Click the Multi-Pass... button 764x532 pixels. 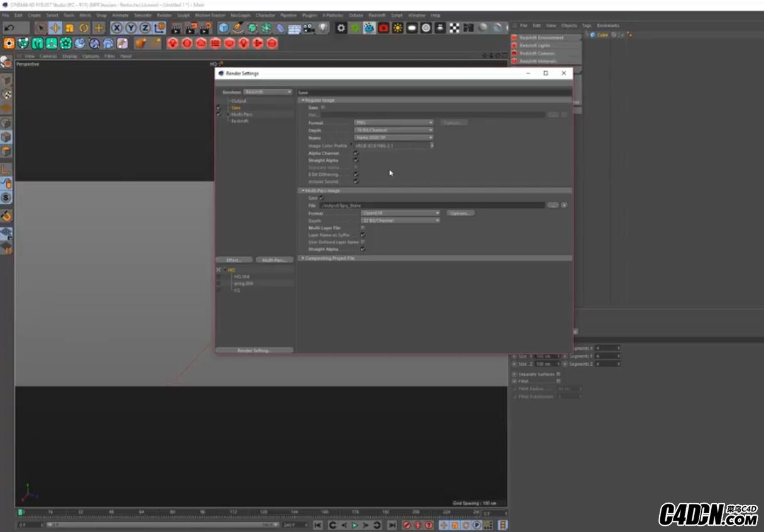click(275, 260)
